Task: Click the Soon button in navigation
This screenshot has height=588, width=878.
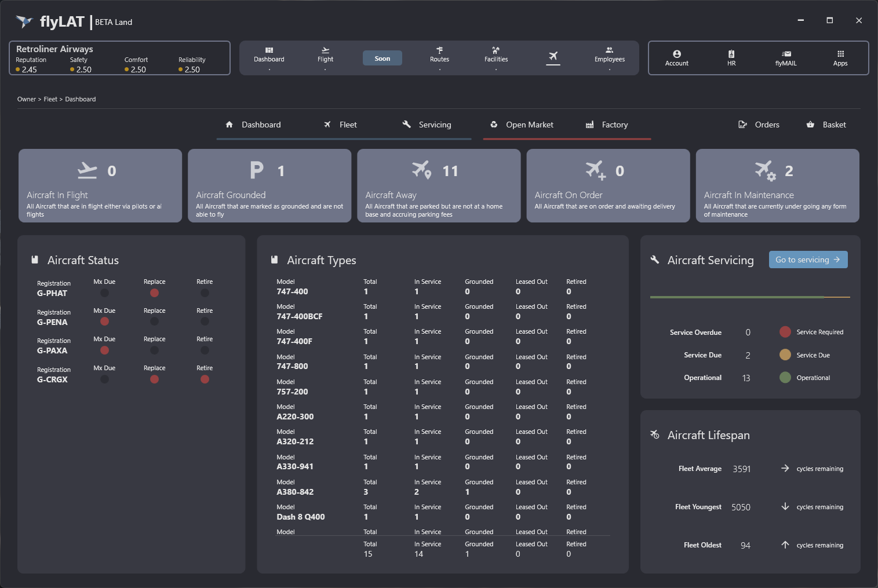Action: pyautogui.click(x=382, y=59)
